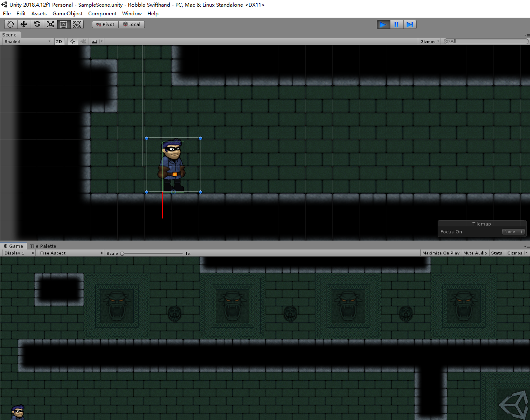Click the robber's pivot circle at feet

tap(173, 192)
